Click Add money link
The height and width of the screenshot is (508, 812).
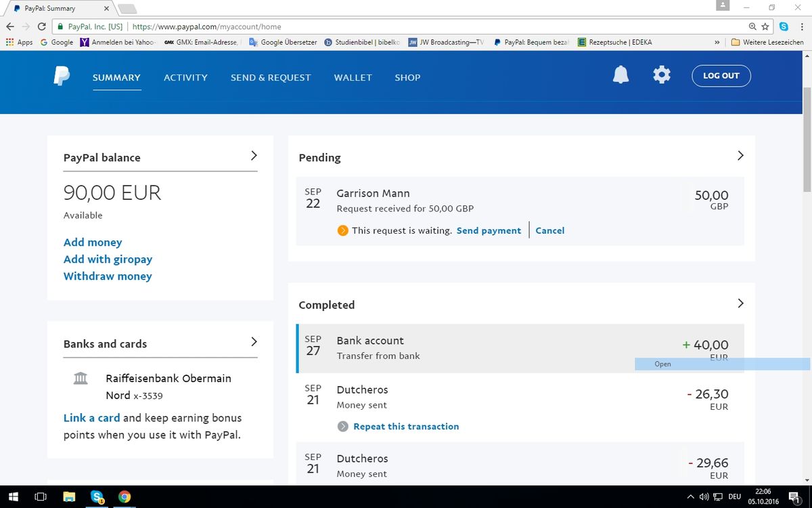click(x=93, y=242)
